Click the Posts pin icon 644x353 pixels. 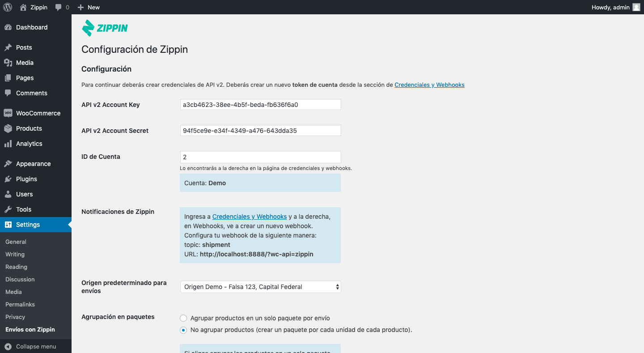8,47
